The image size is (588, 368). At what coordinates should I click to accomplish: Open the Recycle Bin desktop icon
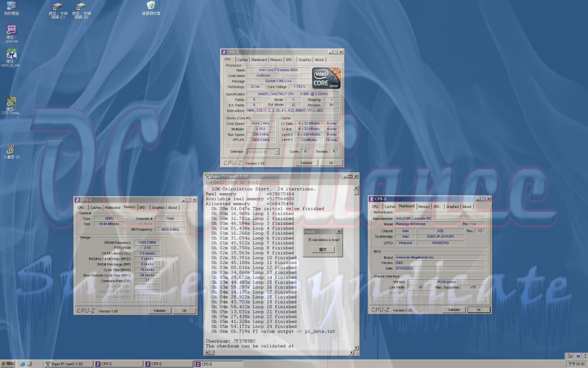[151, 6]
